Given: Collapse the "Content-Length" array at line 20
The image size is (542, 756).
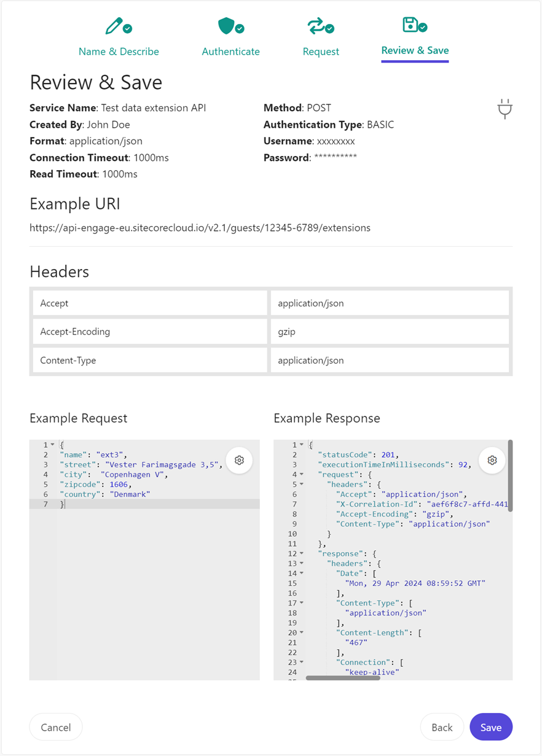Looking at the screenshot, I should 302,633.
